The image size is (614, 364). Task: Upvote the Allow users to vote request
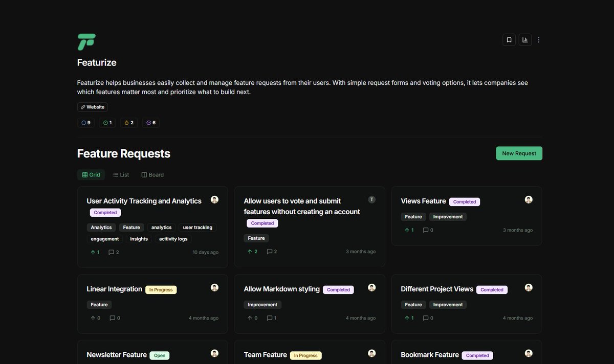pos(252,252)
